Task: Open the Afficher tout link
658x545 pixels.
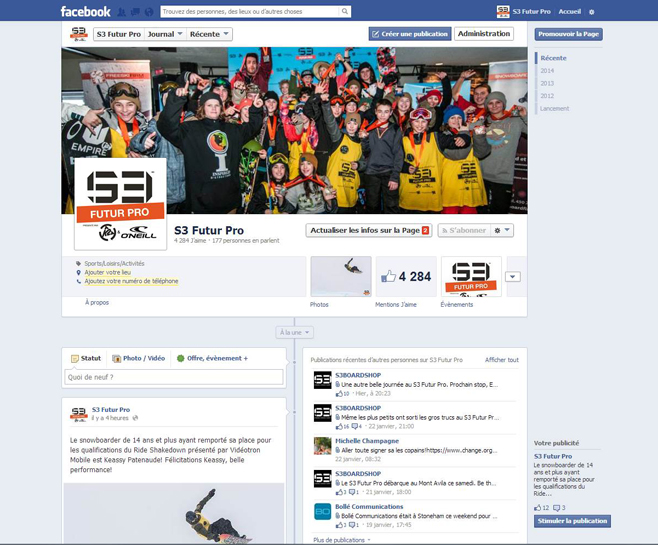Action: [501, 360]
